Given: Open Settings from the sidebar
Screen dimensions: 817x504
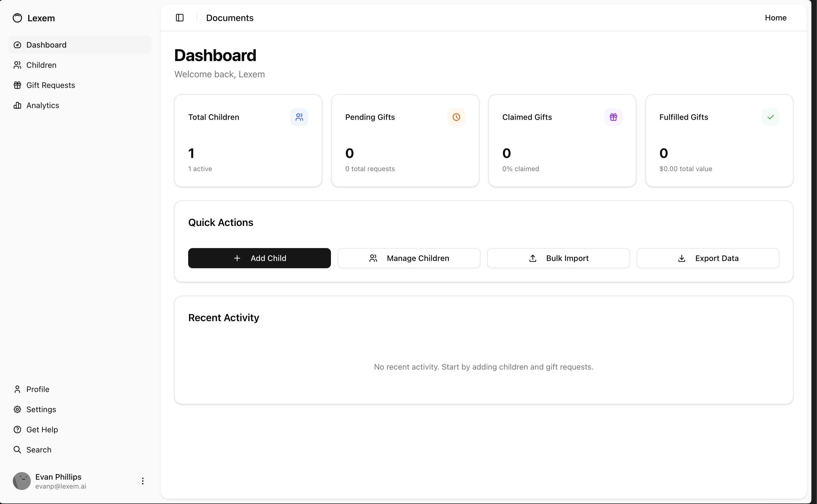Looking at the screenshot, I should tap(41, 409).
